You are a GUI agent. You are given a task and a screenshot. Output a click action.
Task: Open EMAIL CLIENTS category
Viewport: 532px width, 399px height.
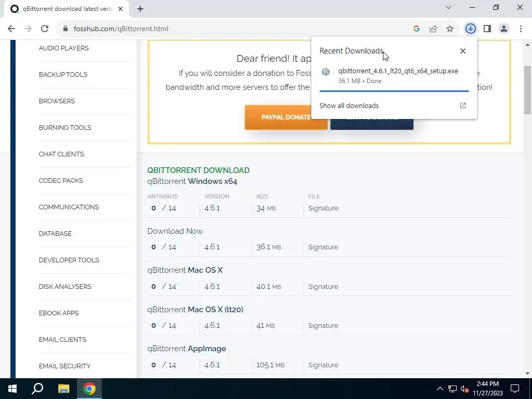62,339
